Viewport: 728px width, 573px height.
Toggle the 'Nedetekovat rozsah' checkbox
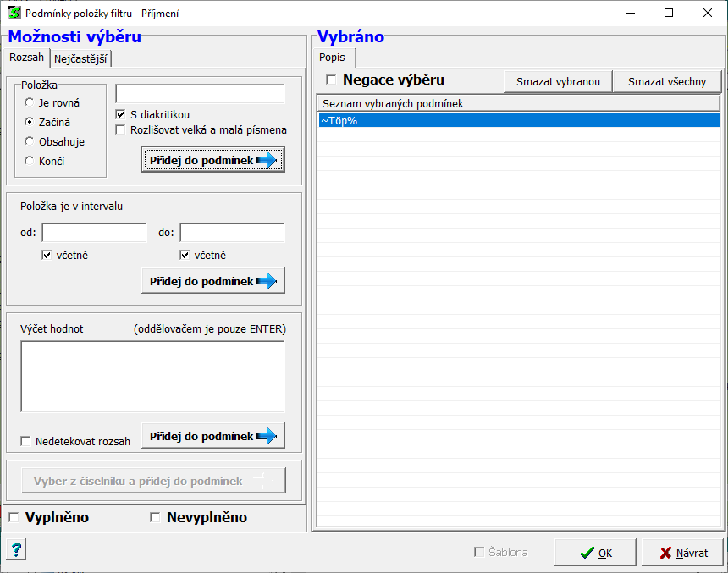coord(25,441)
